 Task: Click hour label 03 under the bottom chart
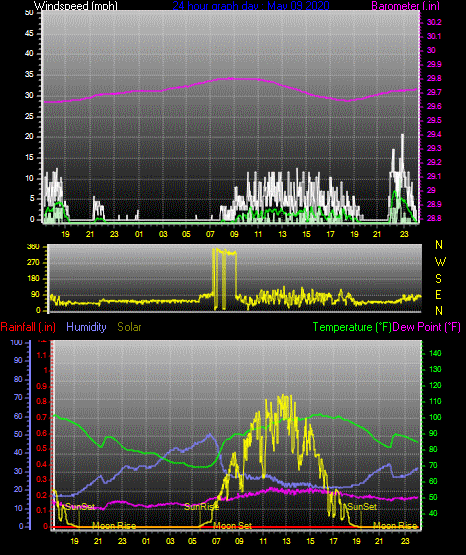[170, 541]
